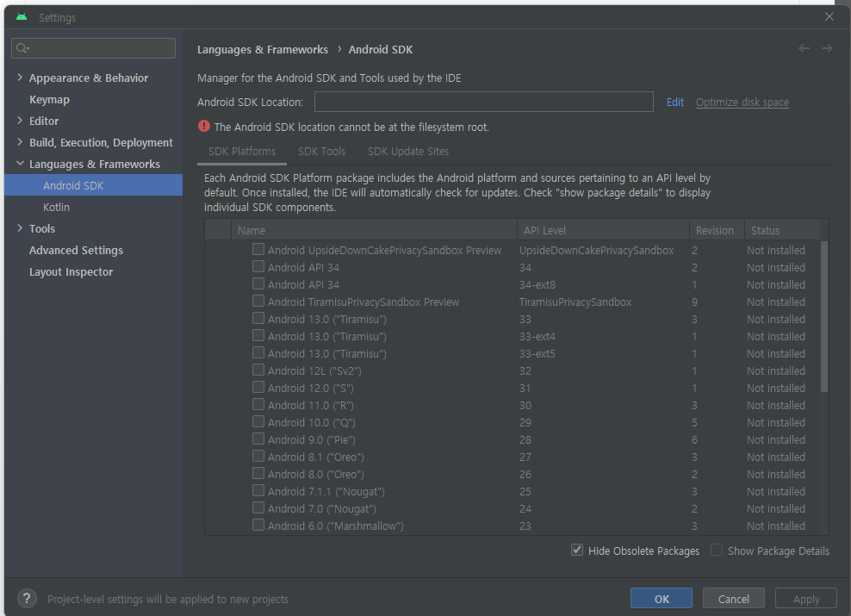The width and height of the screenshot is (851, 616).
Task: Sort by Name column header
Action: pos(375,230)
